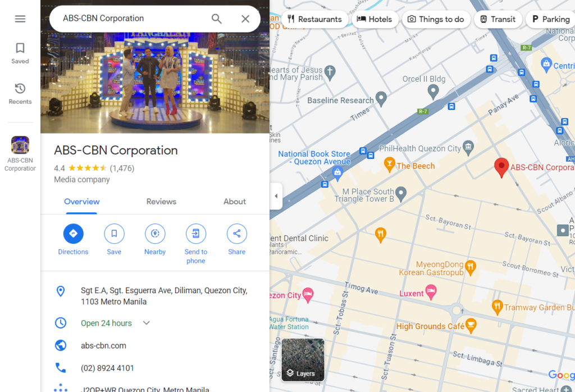Image resolution: width=575 pixels, height=392 pixels.
Task: Open Recents in the sidebar
Action: 20,93
